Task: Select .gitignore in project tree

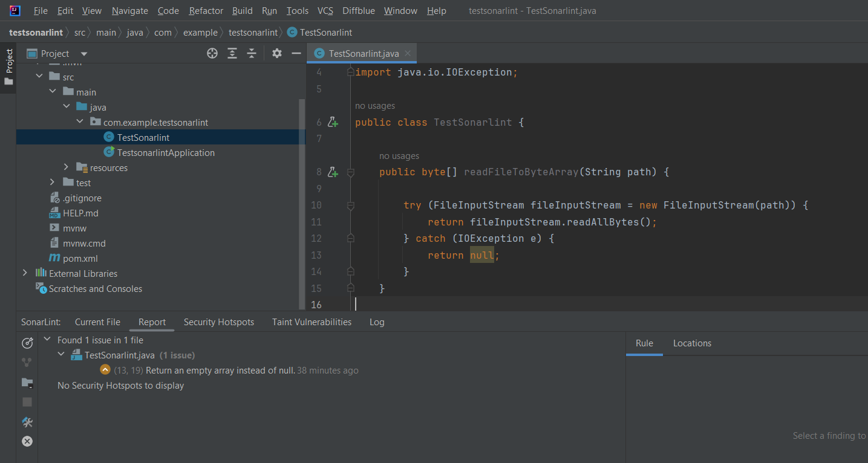Action: coord(82,198)
